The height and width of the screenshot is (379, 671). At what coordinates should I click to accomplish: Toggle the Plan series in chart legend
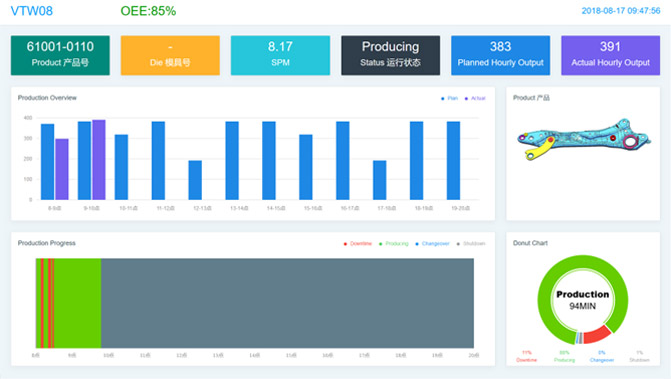pyautogui.click(x=449, y=98)
